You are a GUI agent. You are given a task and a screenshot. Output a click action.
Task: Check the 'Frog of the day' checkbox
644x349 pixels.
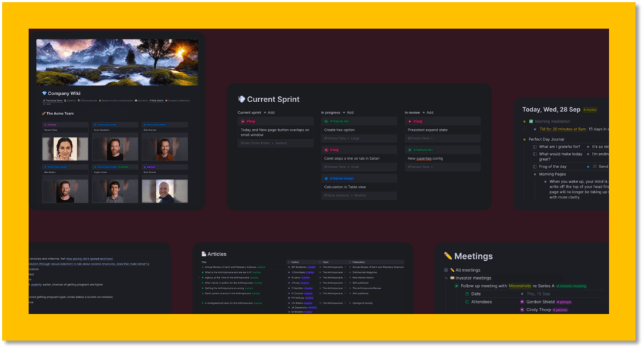click(x=534, y=166)
